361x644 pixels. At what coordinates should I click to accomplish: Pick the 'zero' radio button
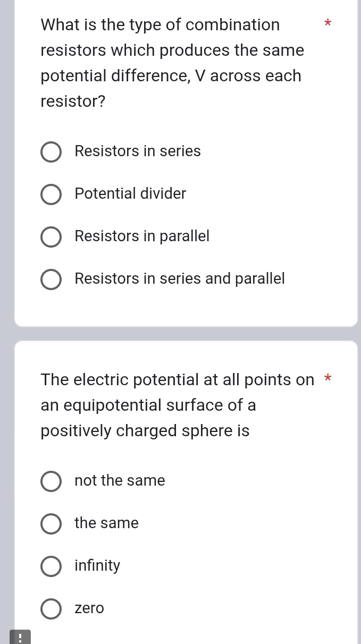coord(51,609)
